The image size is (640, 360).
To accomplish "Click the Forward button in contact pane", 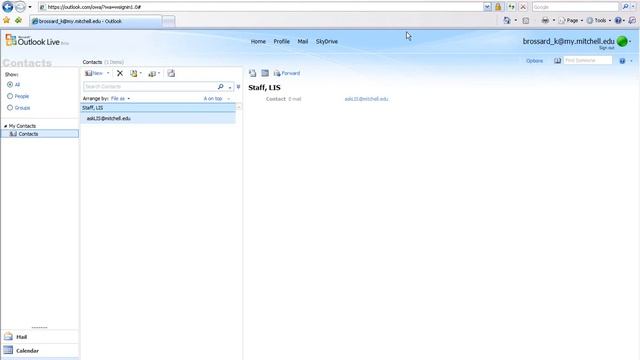I will [x=287, y=73].
